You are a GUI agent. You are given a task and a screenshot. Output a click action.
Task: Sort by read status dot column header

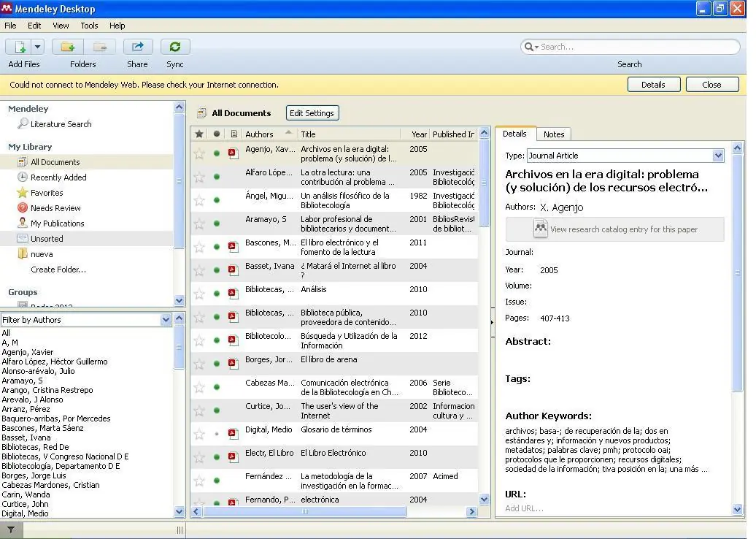217,134
